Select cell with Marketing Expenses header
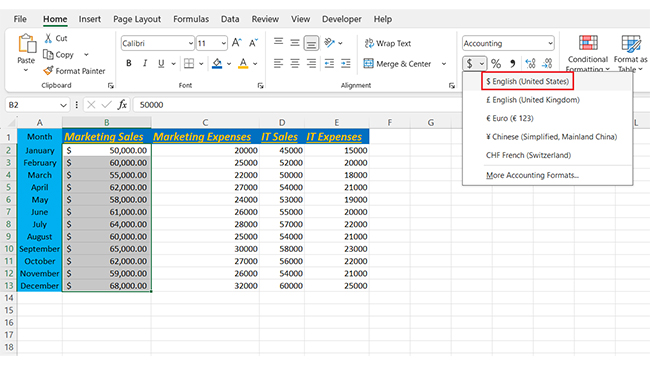 click(205, 136)
